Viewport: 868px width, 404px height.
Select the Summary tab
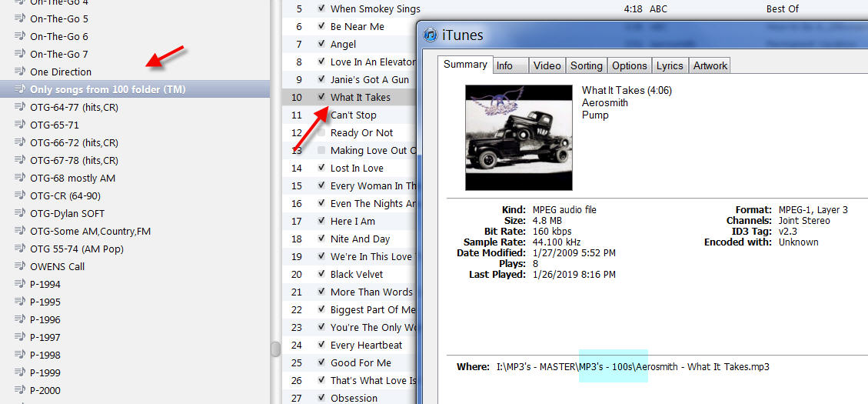pos(465,64)
